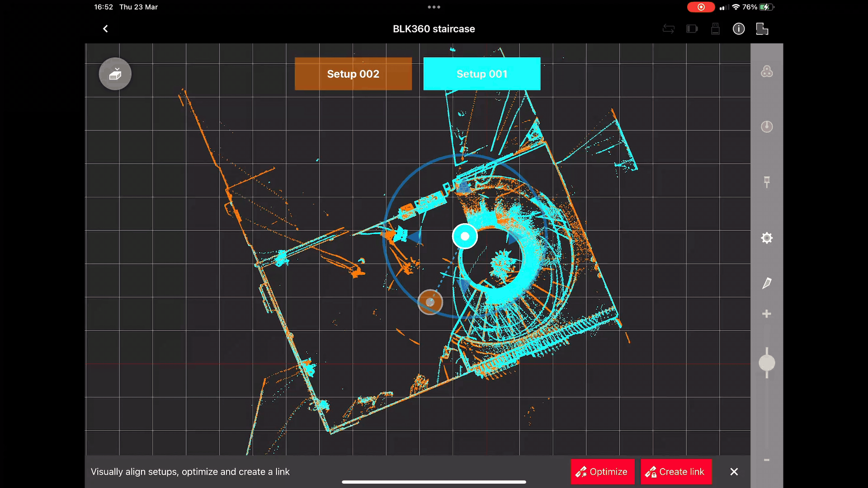Select the Setup 002 tab label

(353, 74)
